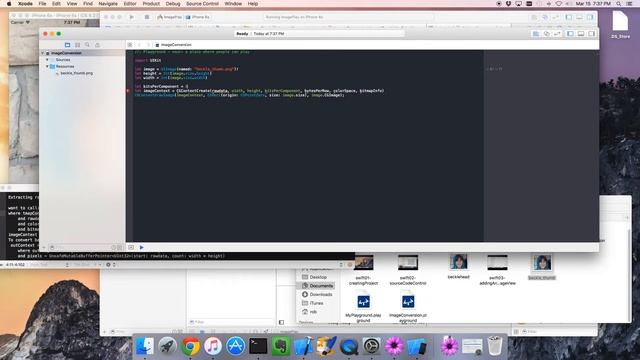Switch to the version editor in playground toolbar

coord(557,34)
